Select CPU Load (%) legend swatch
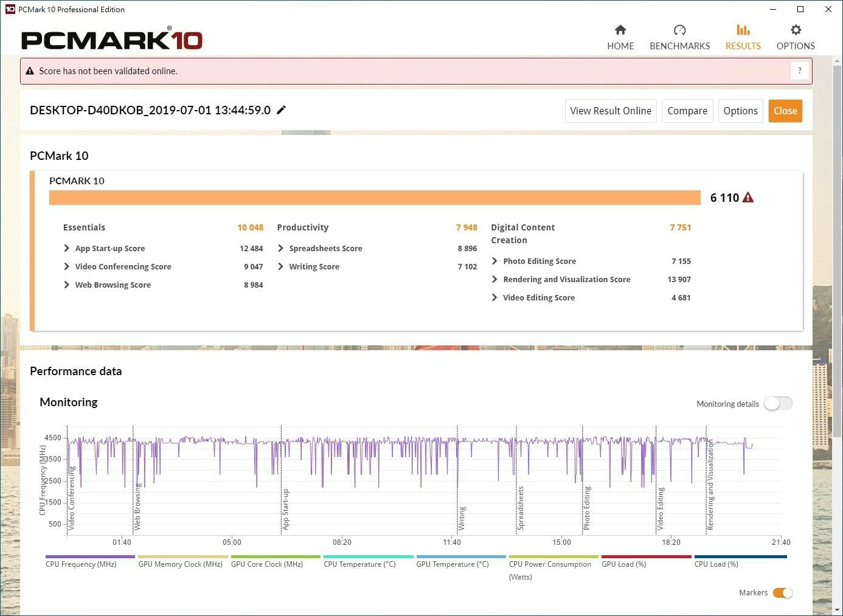The image size is (843, 616). (x=741, y=556)
